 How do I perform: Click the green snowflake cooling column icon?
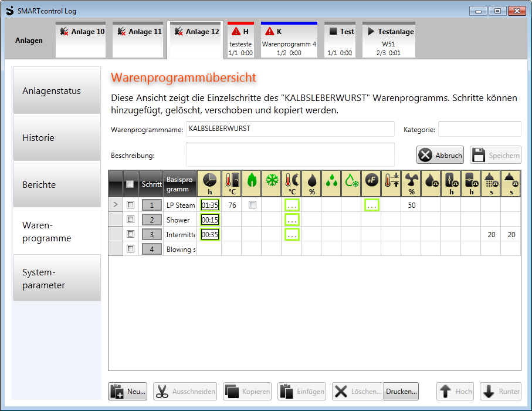(271, 180)
